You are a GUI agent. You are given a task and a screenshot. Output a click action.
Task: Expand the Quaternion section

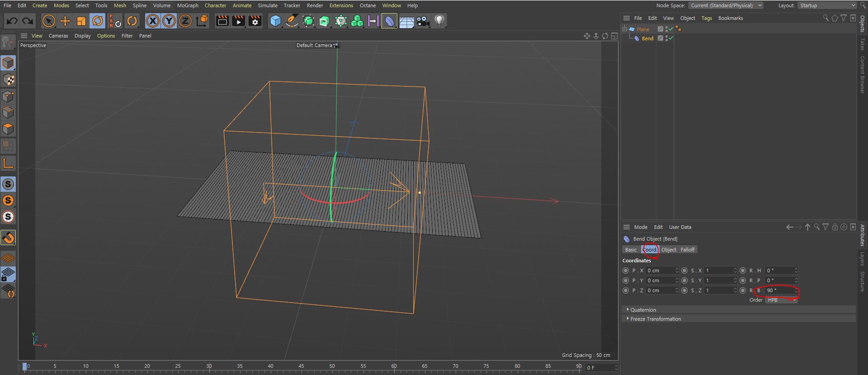[643, 310]
